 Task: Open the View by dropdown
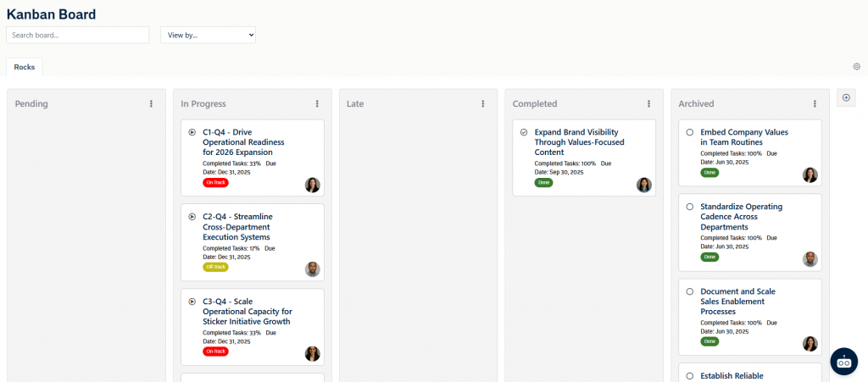coord(209,35)
